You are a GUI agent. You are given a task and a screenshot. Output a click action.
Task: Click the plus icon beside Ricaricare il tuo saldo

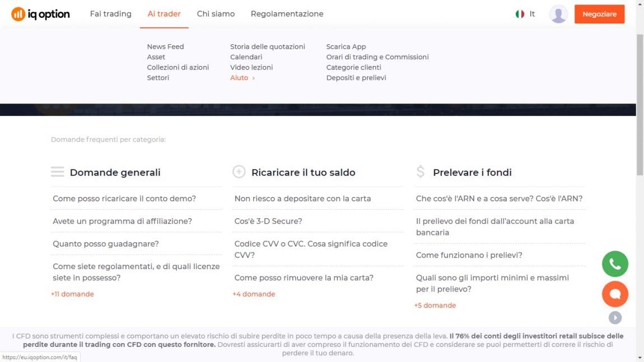(x=237, y=172)
